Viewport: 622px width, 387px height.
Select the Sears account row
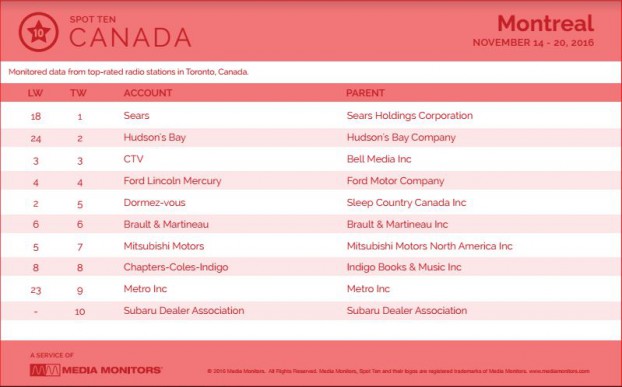[311, 116]
